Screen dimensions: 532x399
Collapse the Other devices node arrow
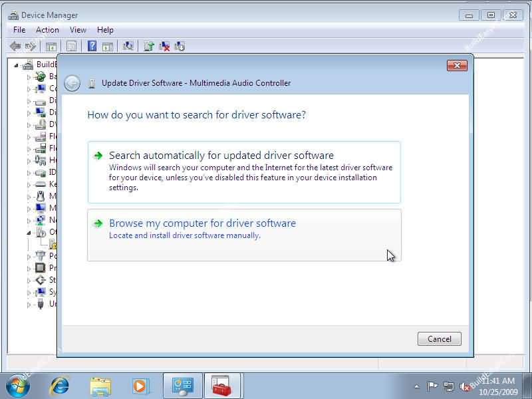coord(29,233)
